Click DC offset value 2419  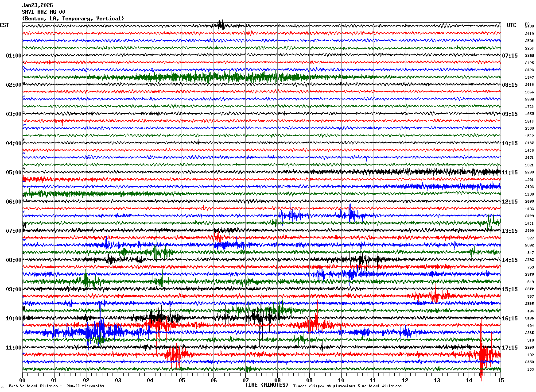(529, 34)
